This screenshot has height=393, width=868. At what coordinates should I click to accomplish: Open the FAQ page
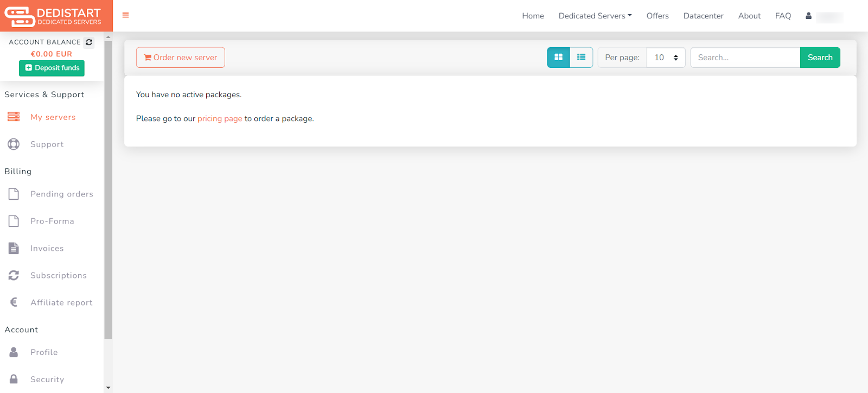(x=783, y=16)
